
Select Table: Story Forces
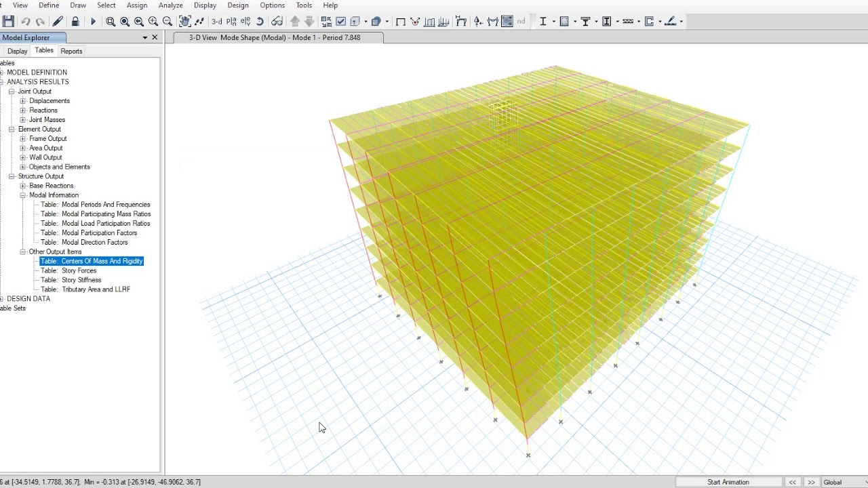click(x=68, y=270)
